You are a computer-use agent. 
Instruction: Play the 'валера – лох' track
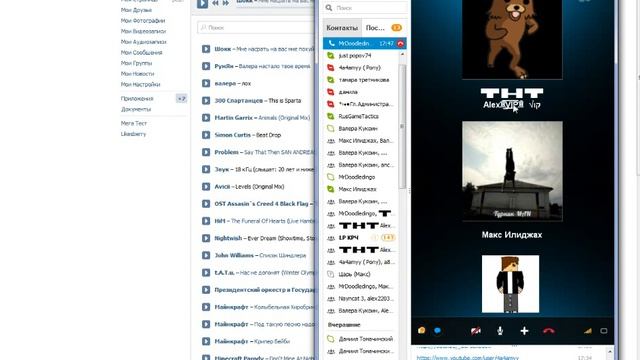tap(206, 84)
